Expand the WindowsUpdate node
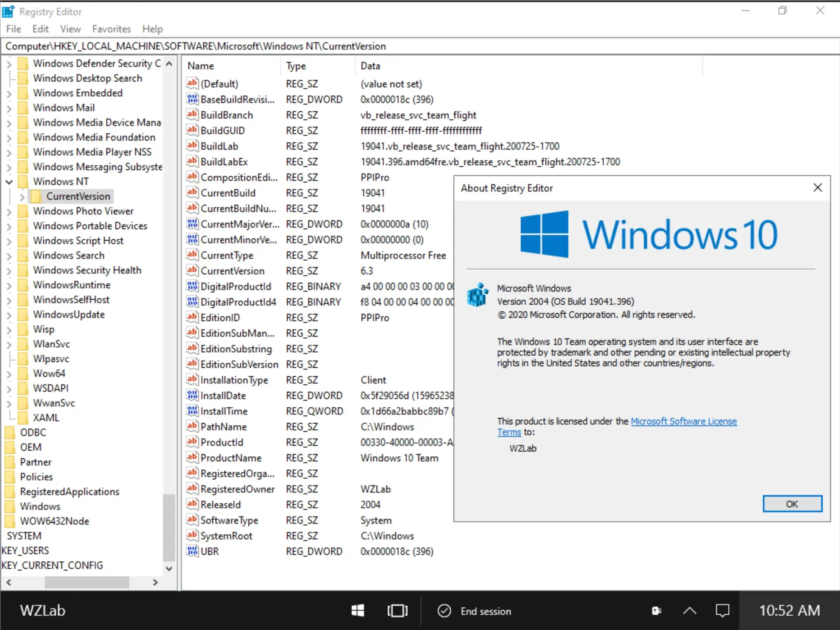This screenshot has width=840, height=630. click(x=9, y=315)
